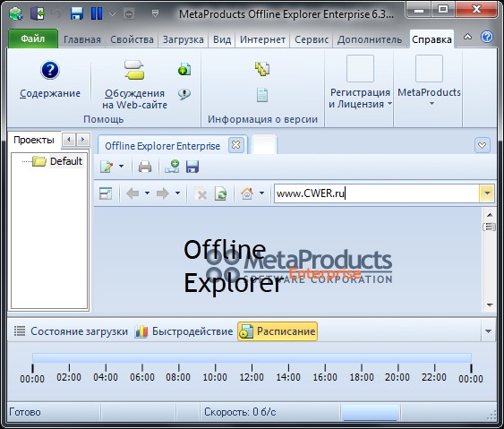Click the blue Save icon in title bar
Screen dimensions: 504x429
click(x=77, y=13)
